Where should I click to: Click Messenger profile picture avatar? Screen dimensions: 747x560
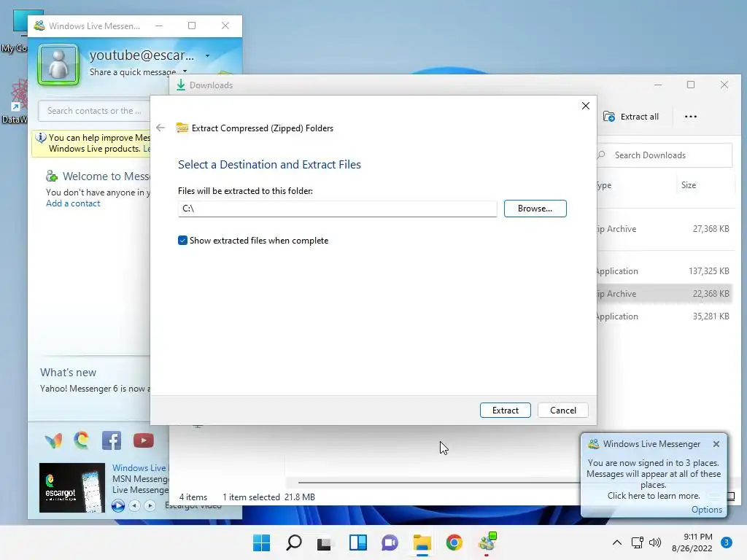tap(58, 64)
